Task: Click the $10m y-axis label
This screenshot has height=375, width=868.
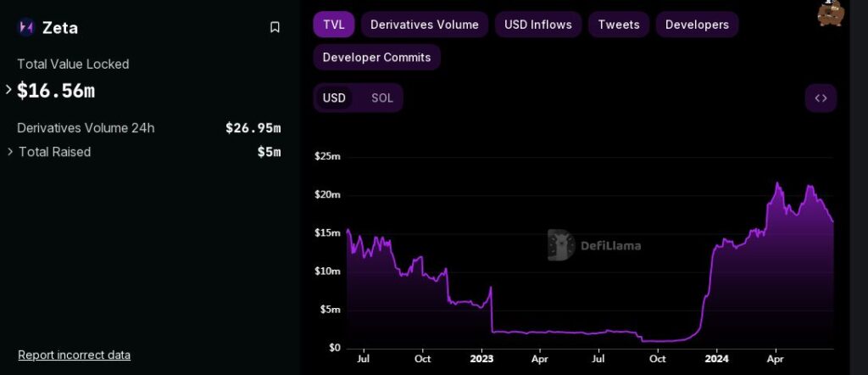Action: [327, 271]
